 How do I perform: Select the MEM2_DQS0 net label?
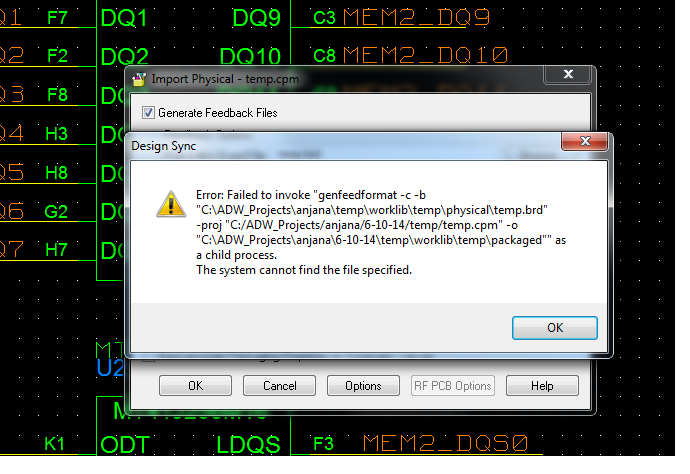pos(445,443)
